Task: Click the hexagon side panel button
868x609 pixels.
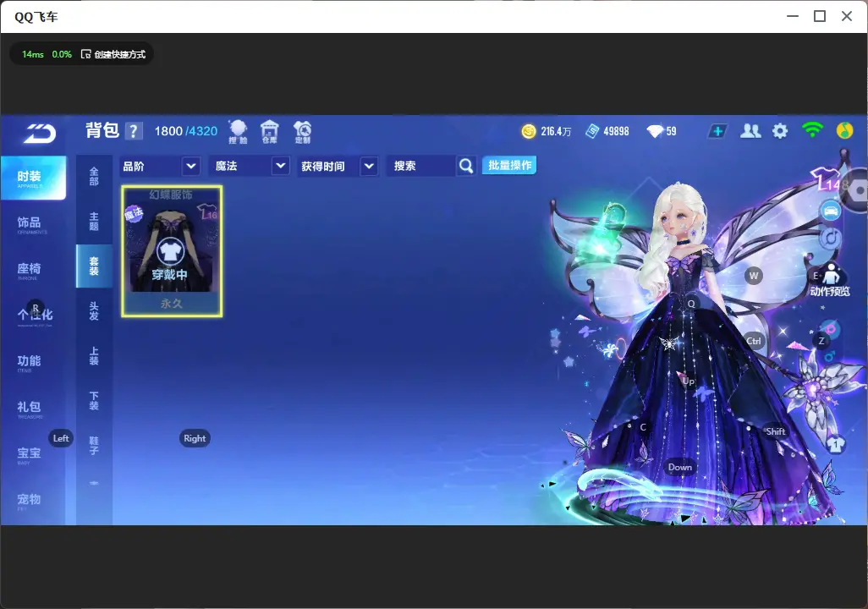Action: (857, 191)
